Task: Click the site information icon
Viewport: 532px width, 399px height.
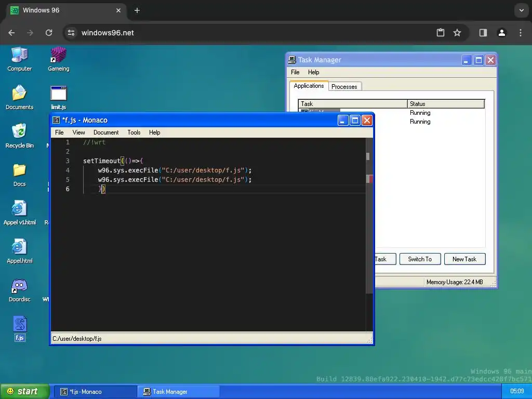Action: 71,33
